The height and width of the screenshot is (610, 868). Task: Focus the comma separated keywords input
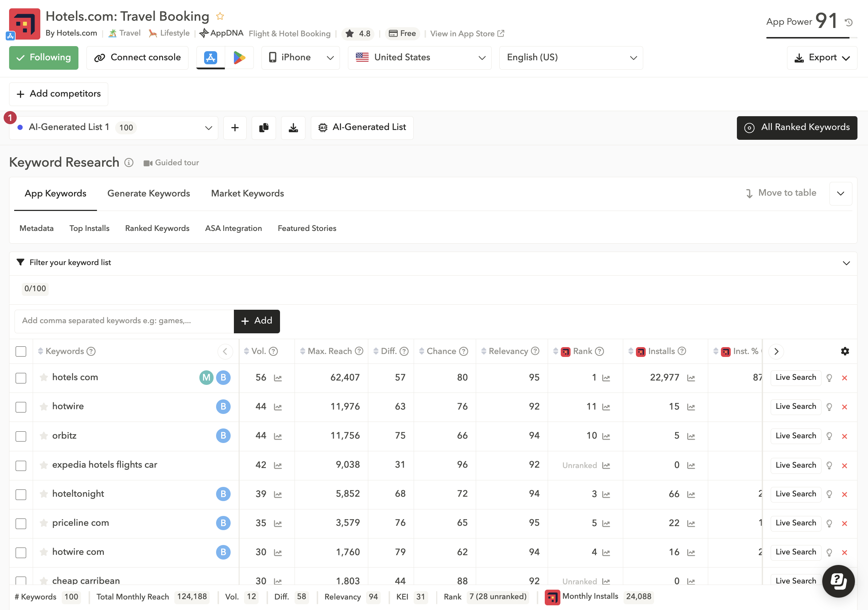(124, 321)
